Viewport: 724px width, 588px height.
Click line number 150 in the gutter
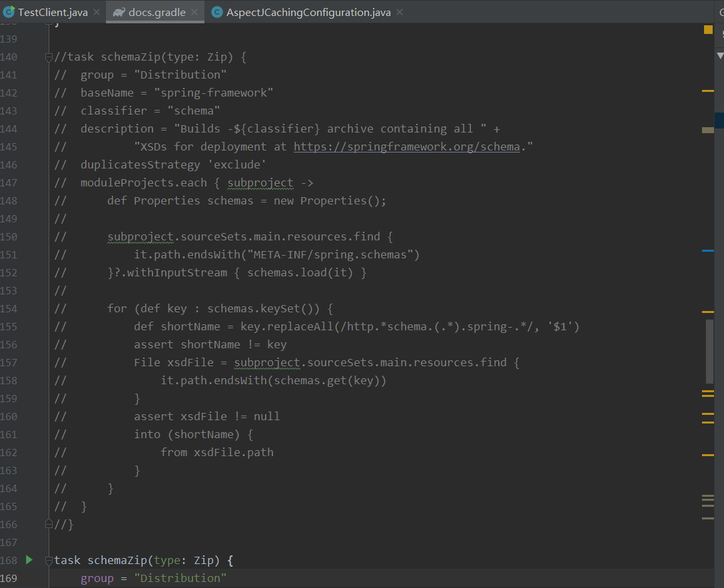pyautogui.click(x=9, y=237)
